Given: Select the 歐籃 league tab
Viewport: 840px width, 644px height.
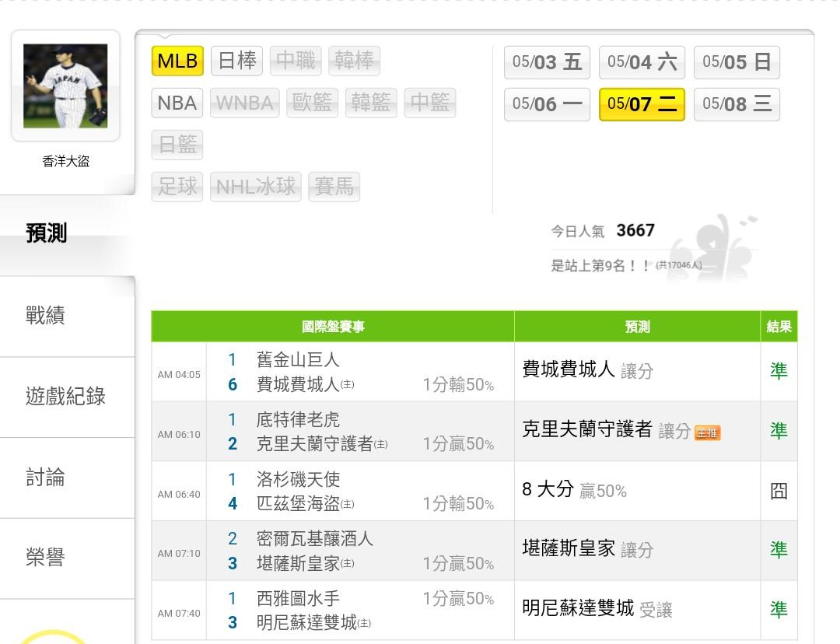Looking at the screenshot, I should coord(313,103).
